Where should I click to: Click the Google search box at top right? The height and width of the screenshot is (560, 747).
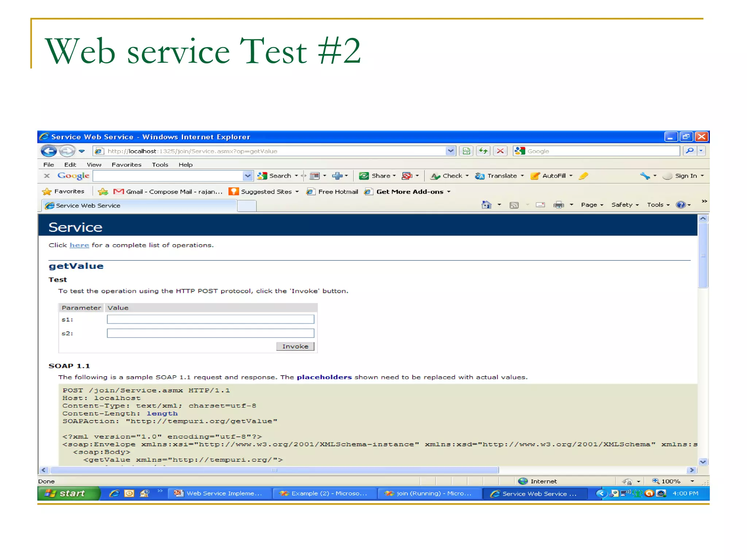pos(596,151)
